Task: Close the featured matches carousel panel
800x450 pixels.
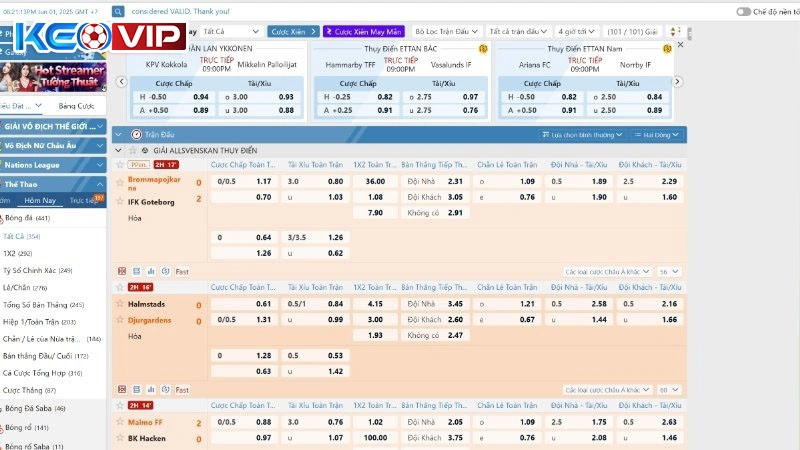Action: [x=680, y=45]
